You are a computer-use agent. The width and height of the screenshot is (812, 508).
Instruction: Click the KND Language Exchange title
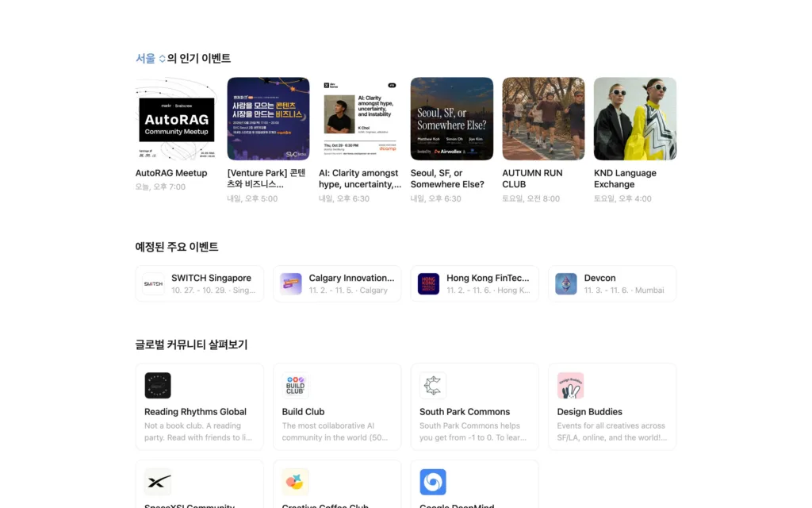(625, 179)
